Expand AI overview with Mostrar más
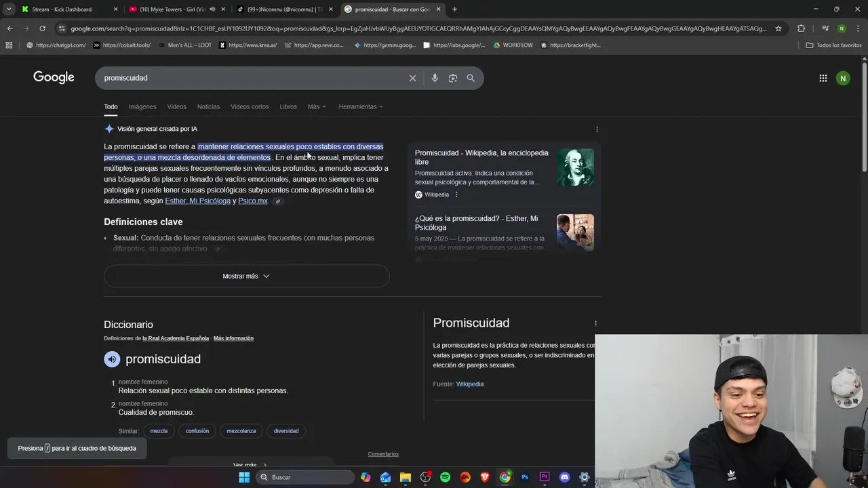 click(246, 276)
